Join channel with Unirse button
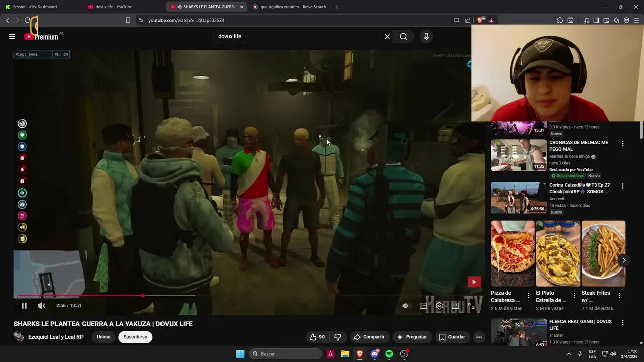 pyautogui.click(x=103, y=337)
